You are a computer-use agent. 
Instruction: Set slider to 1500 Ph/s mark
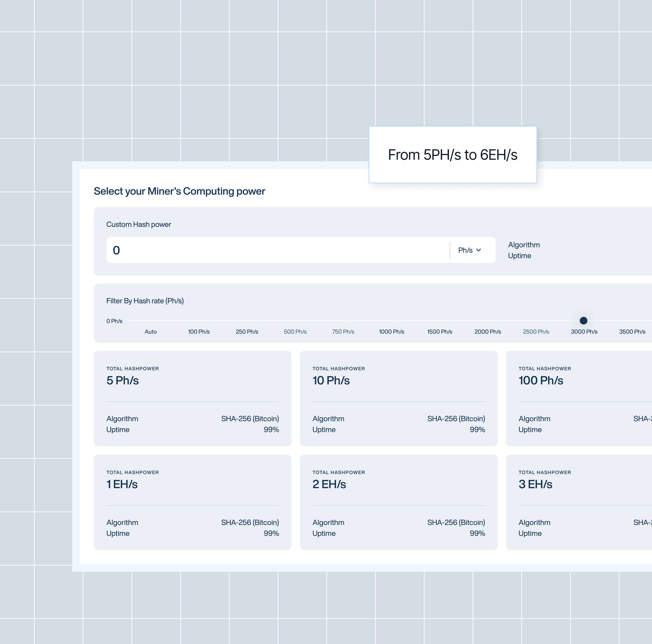click(x=440, y=331)
